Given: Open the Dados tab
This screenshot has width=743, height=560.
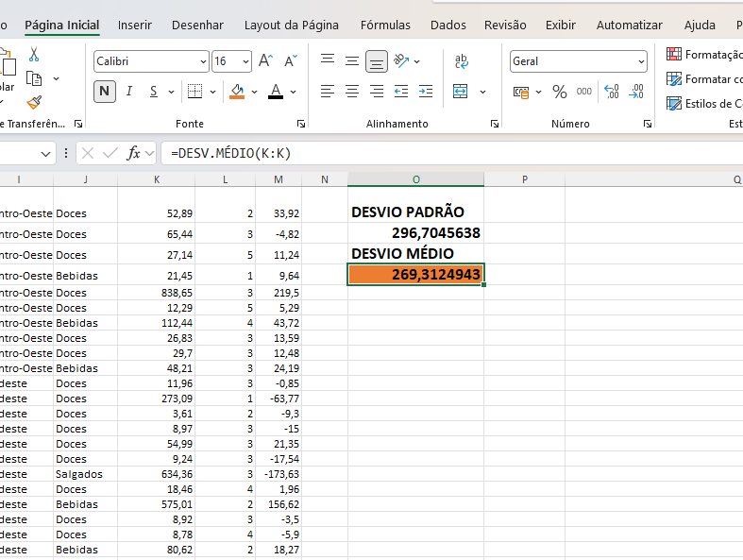Looking at the screenshot, I should coord(448,25).
